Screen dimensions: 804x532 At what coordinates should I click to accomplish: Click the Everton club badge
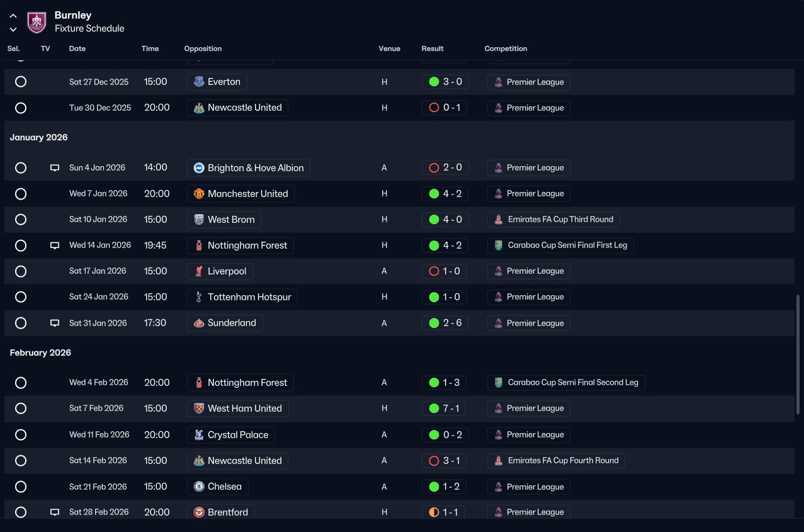(x=199, y=82)
